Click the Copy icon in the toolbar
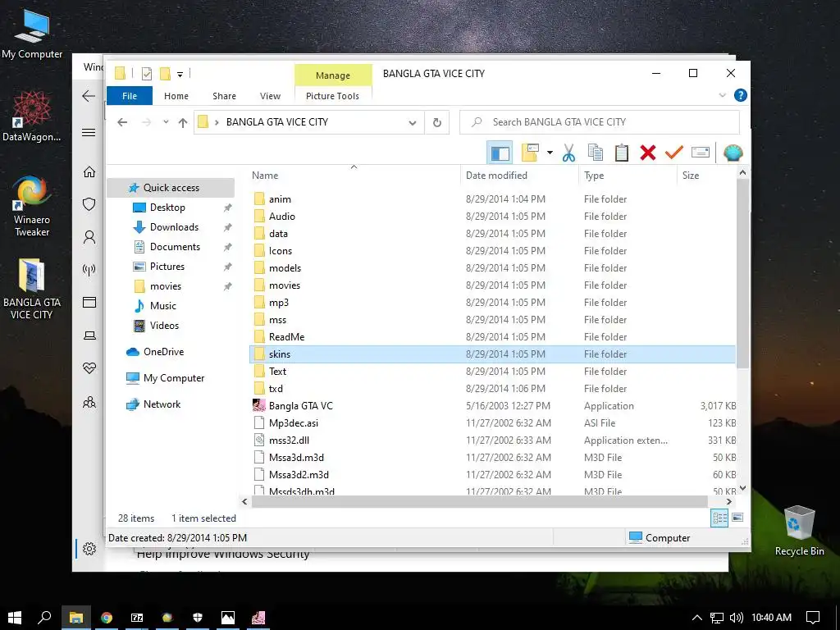Image resolution: width=840 pixels, height=630 pixels. coord(596,153)
